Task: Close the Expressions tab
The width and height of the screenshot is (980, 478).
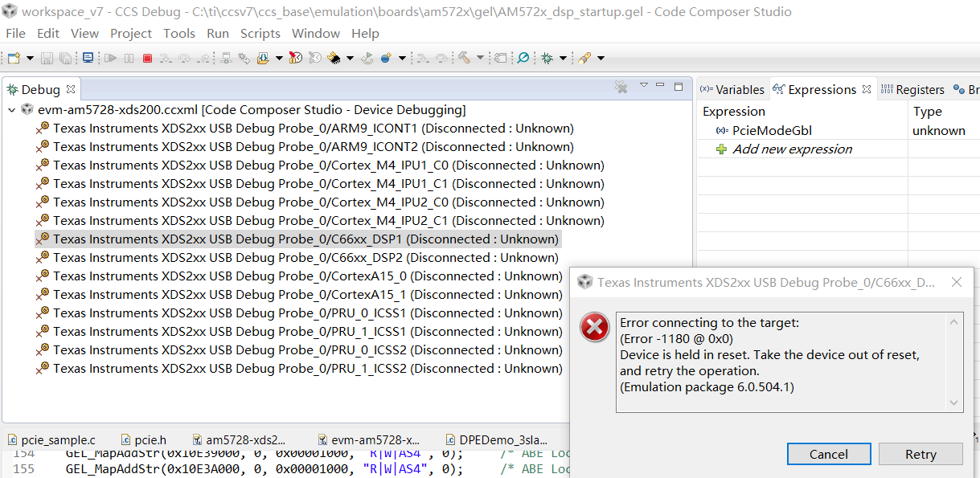Action: [867, 89]
